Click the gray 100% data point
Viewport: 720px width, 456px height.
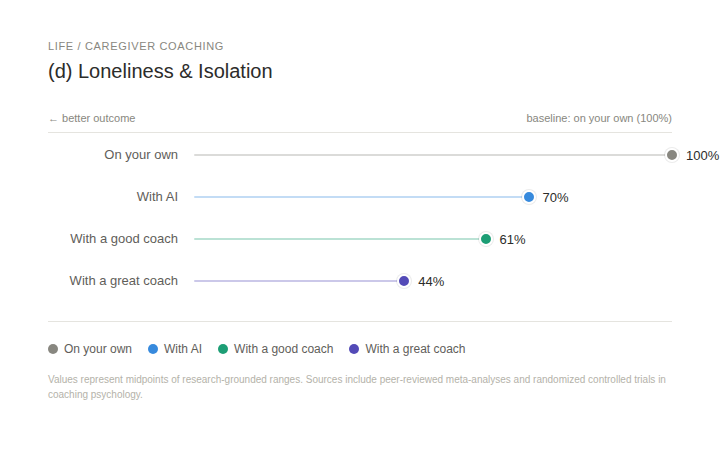point(672,155)
